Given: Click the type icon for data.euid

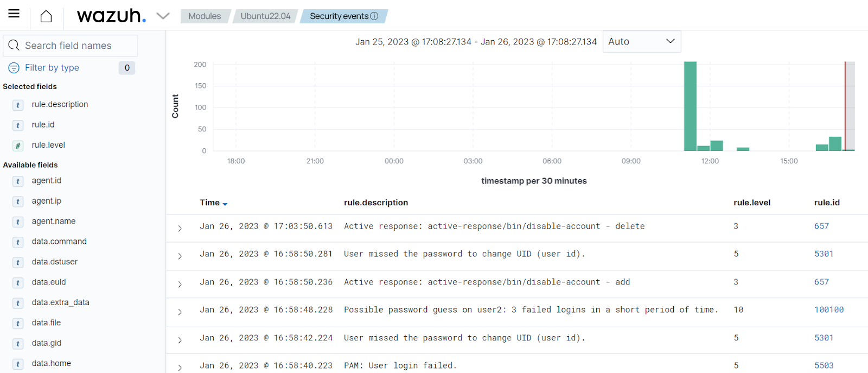Looking at the screenshot, I should pos(18,283).
